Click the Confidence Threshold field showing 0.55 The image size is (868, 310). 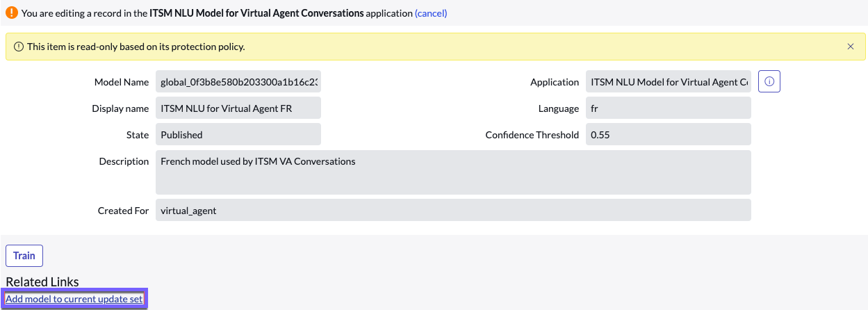[669, 135]
